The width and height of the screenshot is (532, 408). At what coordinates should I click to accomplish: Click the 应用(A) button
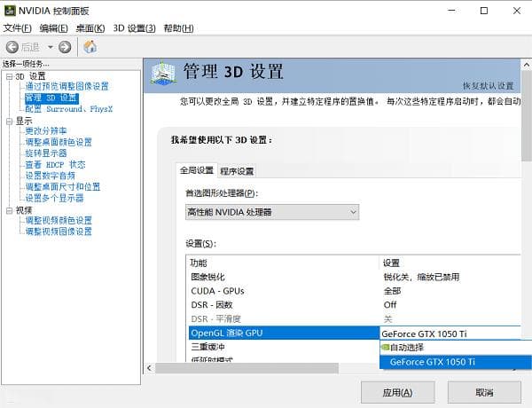click(x=397, y=393)
